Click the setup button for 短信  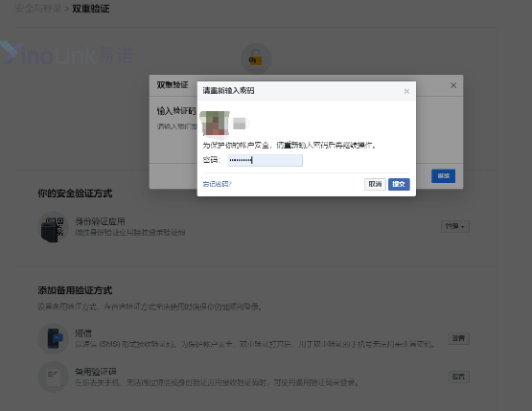click(458, 338)
